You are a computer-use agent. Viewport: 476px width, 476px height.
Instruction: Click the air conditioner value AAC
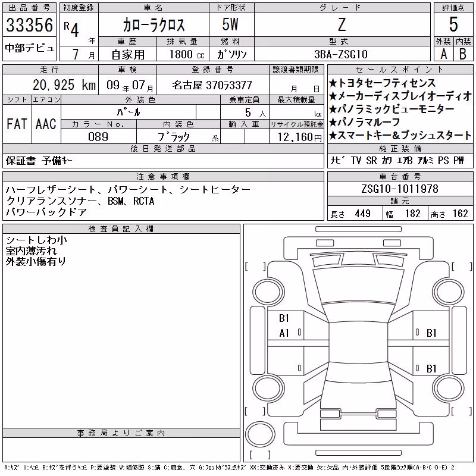tap(46, 124)
